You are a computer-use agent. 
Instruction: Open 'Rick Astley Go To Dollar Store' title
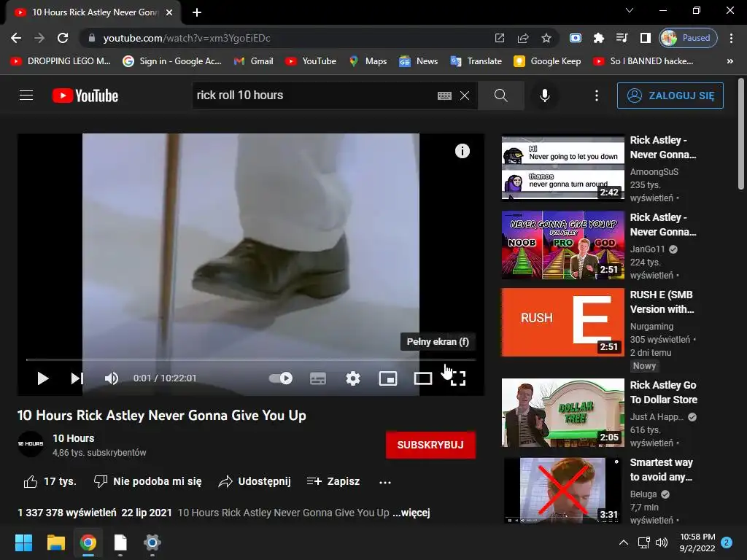tap(663, 392)
